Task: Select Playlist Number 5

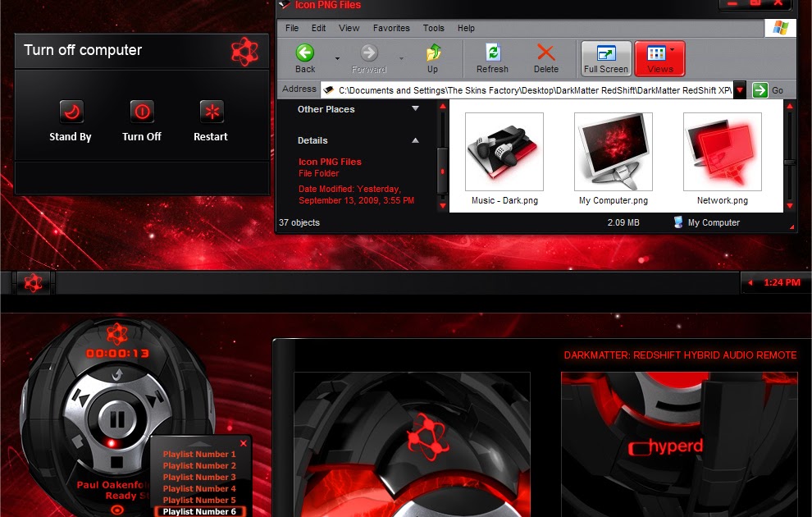Action: click(x=199, y=500)
